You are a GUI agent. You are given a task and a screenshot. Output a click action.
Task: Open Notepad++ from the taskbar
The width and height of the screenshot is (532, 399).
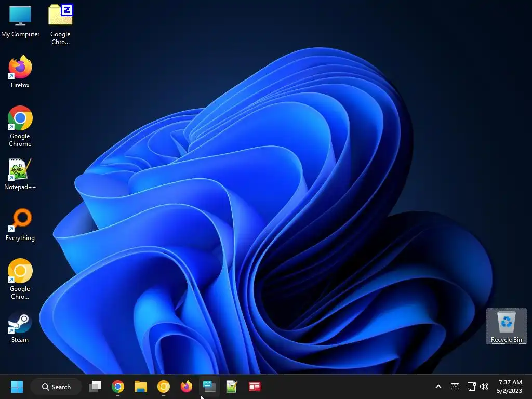[x=232, y=387]
